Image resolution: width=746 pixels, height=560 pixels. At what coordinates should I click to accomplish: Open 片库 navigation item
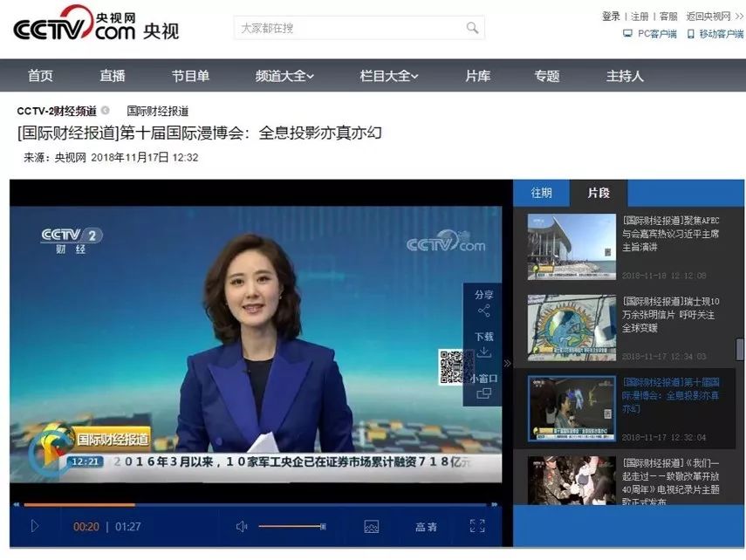(x=477, y=76)
